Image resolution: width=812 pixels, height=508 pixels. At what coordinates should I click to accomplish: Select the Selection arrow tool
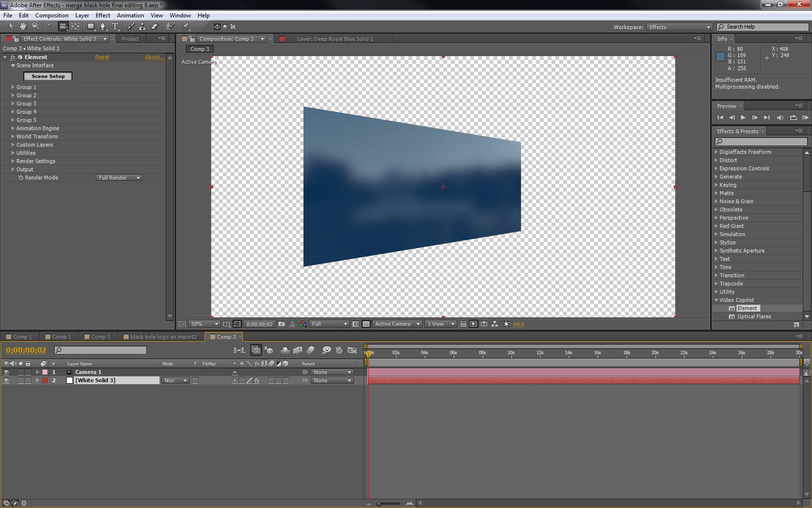(x=11, y=27)
